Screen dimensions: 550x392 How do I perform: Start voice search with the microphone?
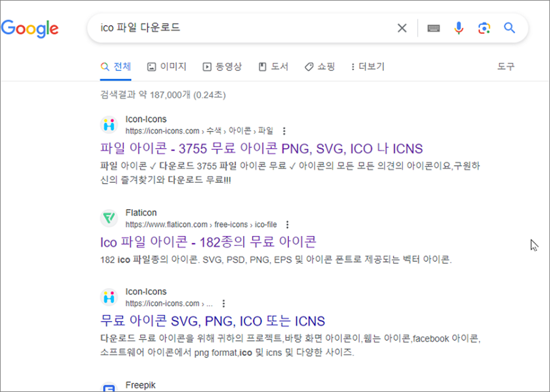(x=458, y=28)
